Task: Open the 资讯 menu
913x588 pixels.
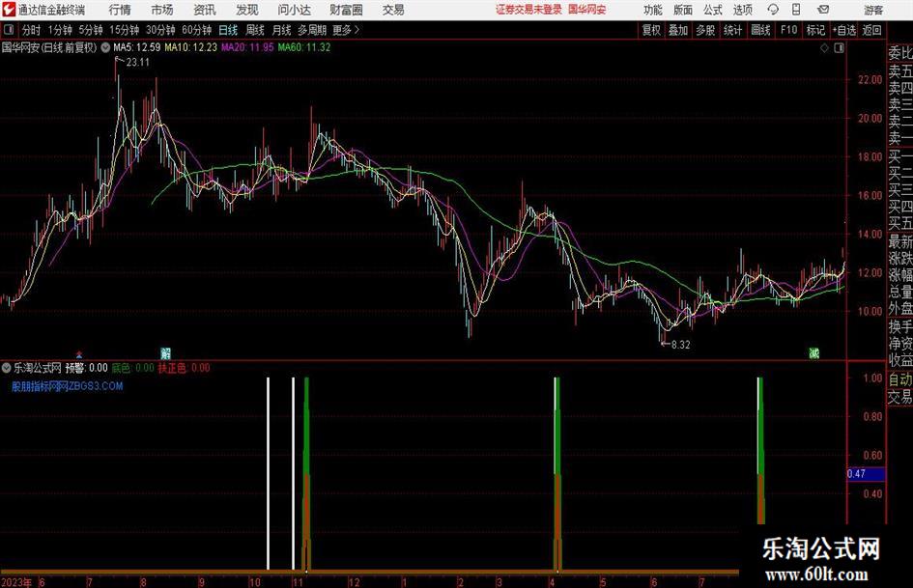Action: point(205,10)
